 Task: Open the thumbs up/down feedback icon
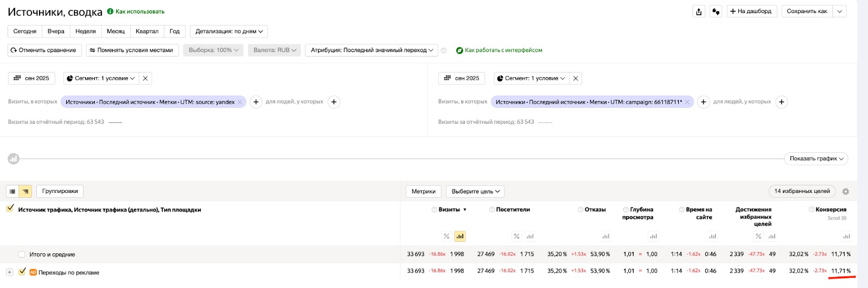[x=716, y=11]
